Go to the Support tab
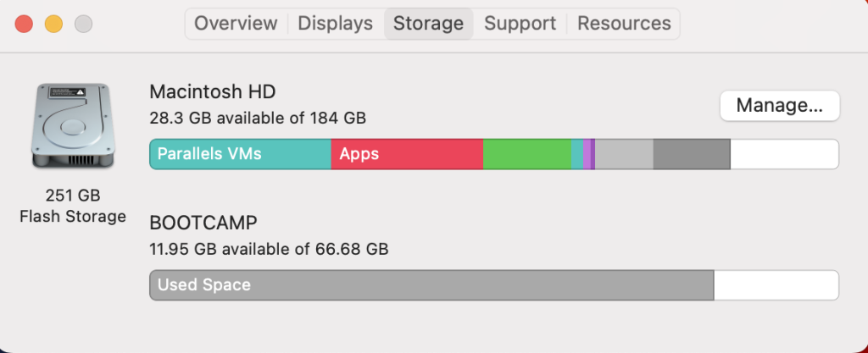Image resolution: width=868 pixels, height=353 pixels. coord(520,24)
